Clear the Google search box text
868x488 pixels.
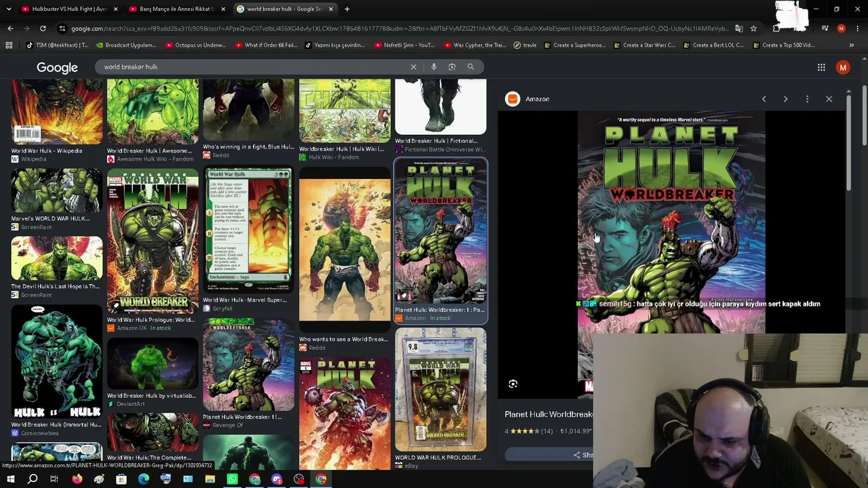click(413, 66)
